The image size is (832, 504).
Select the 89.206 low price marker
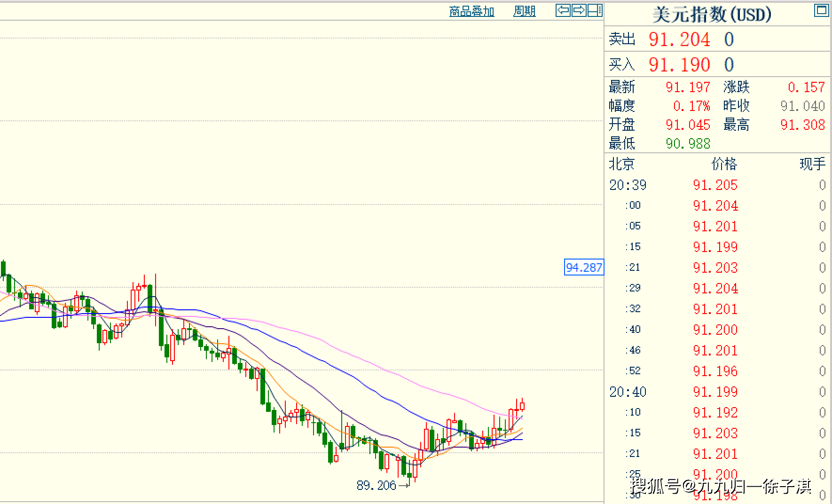coord(376,485)
